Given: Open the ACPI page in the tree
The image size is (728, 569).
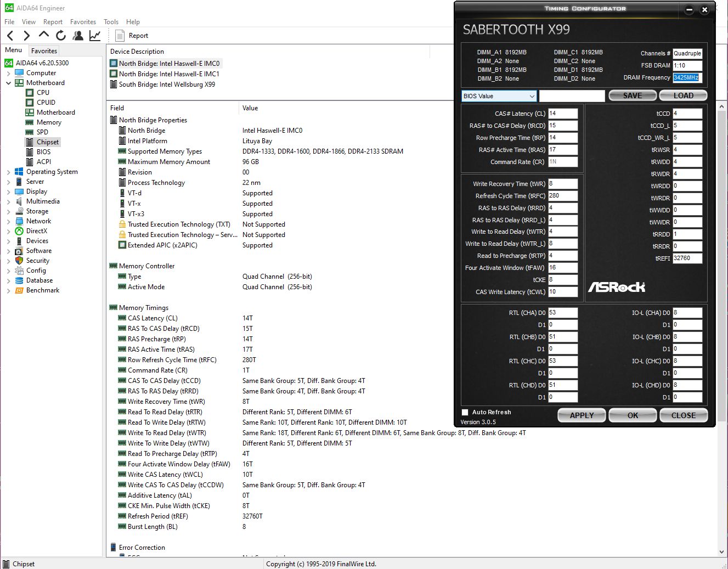Looking at the screenshot, I should (44, 162).
